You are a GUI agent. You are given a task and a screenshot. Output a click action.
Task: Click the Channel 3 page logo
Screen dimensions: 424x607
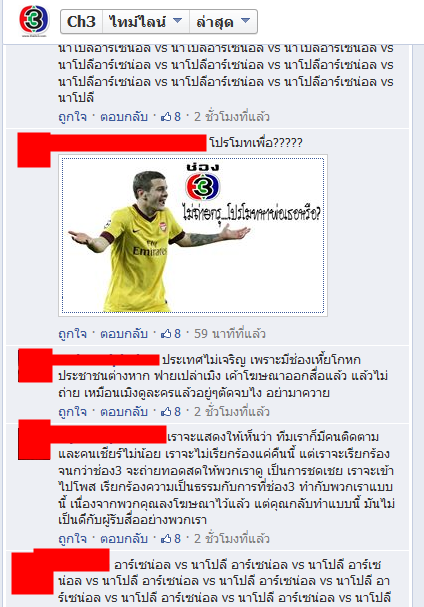click(x=34, y=21)
